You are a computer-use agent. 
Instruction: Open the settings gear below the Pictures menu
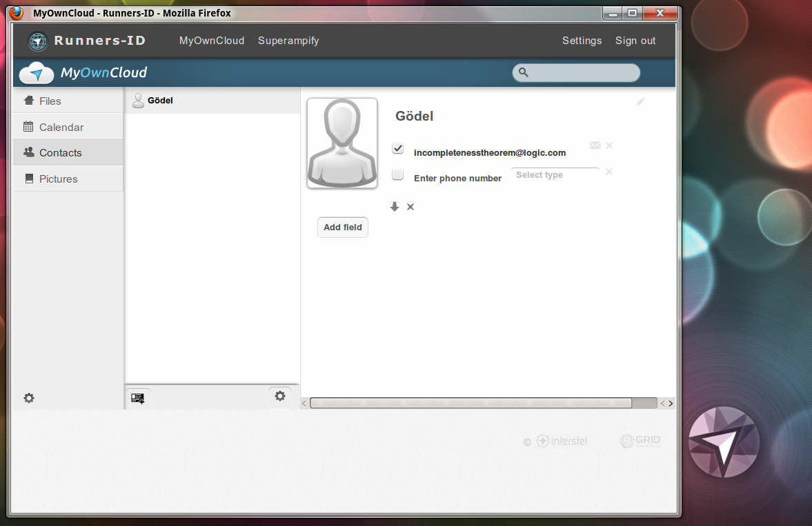[x=29, y=398]
